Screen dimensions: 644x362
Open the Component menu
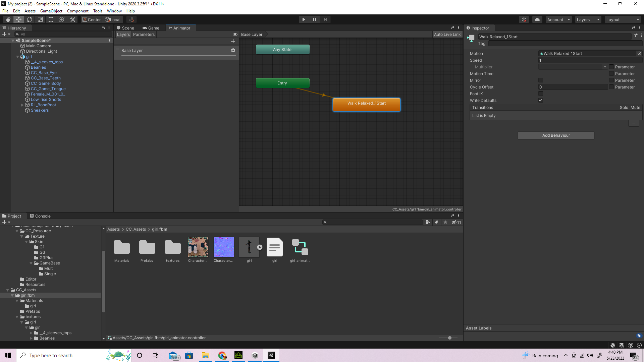(x=78, y=11)
